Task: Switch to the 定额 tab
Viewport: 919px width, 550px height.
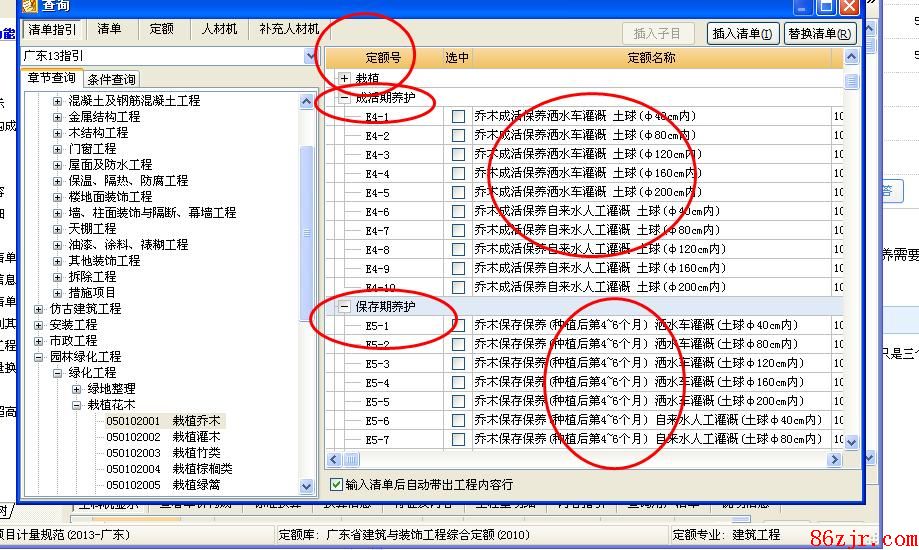Action: 161,30
